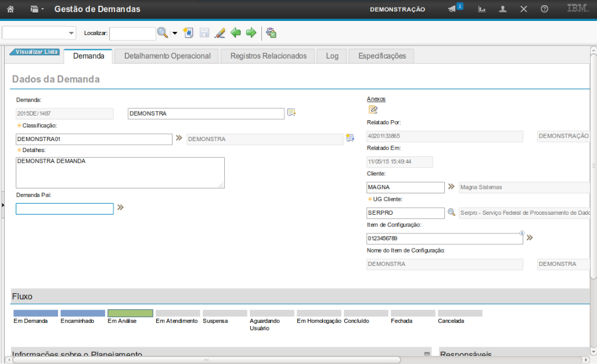This screenshot has width=597, height=364.
Task: Open the bulletin notifications megaphone icon
Action: pos(452,9)
